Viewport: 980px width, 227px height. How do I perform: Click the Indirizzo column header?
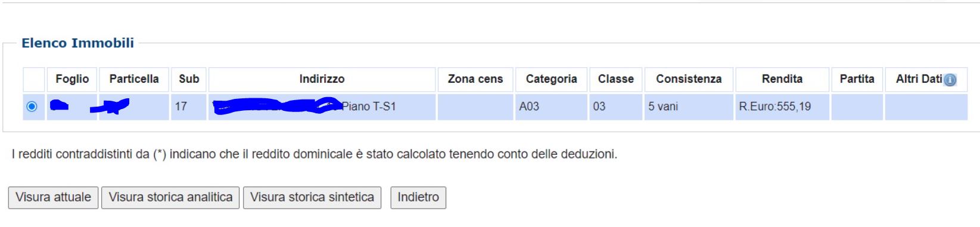322,79
